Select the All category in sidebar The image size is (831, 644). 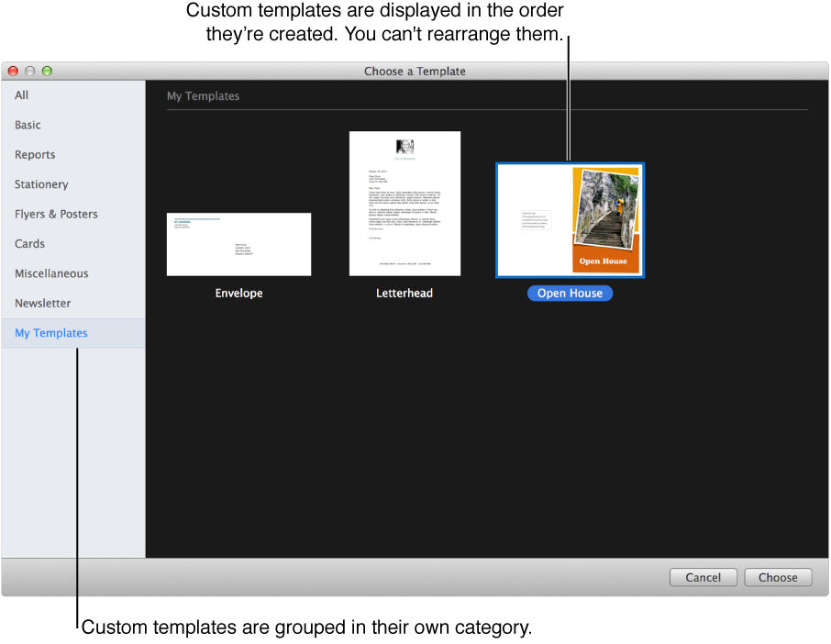tap(22, 95)
